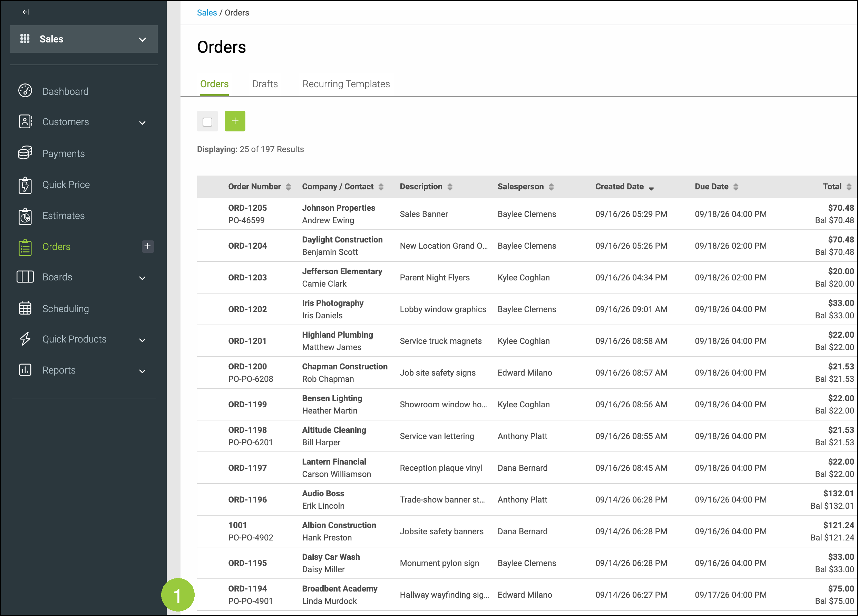Expand the Boards submenu chevron
Screen dimensions: 858x616
142,278
